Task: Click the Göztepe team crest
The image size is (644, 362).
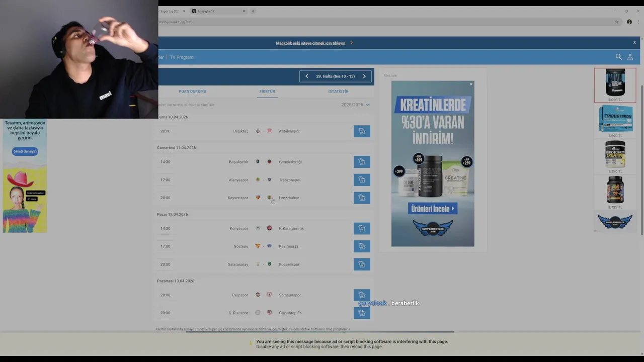Action: [258, 246]
